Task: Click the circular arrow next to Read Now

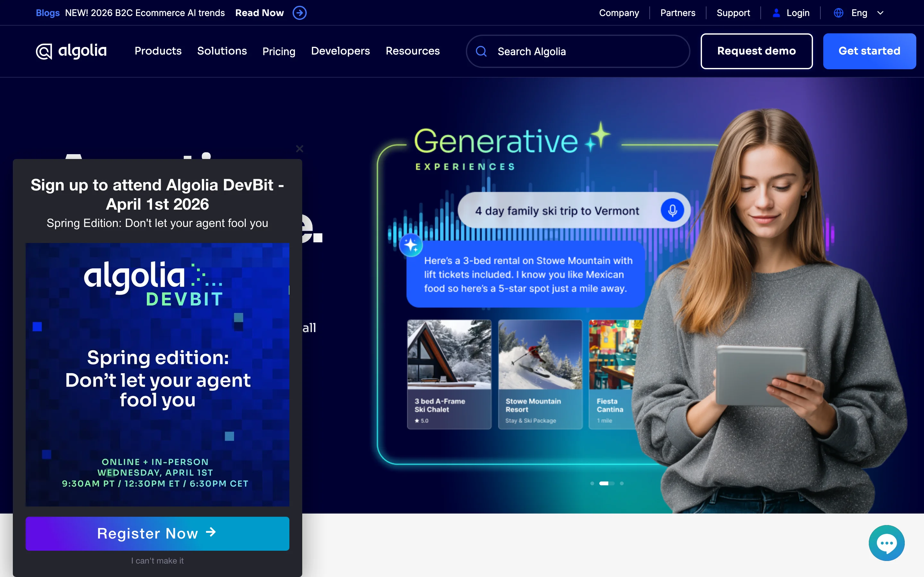Action: click(x=299, y=13)
